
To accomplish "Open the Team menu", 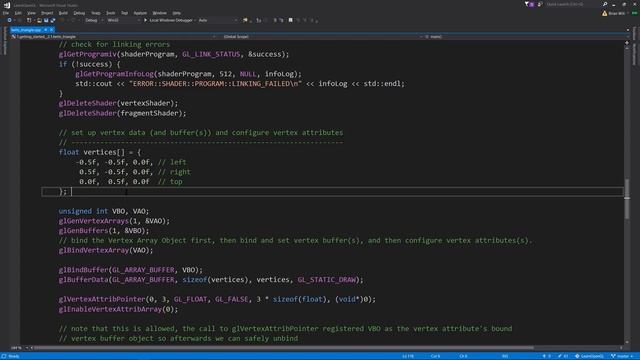I will (96, 13).
